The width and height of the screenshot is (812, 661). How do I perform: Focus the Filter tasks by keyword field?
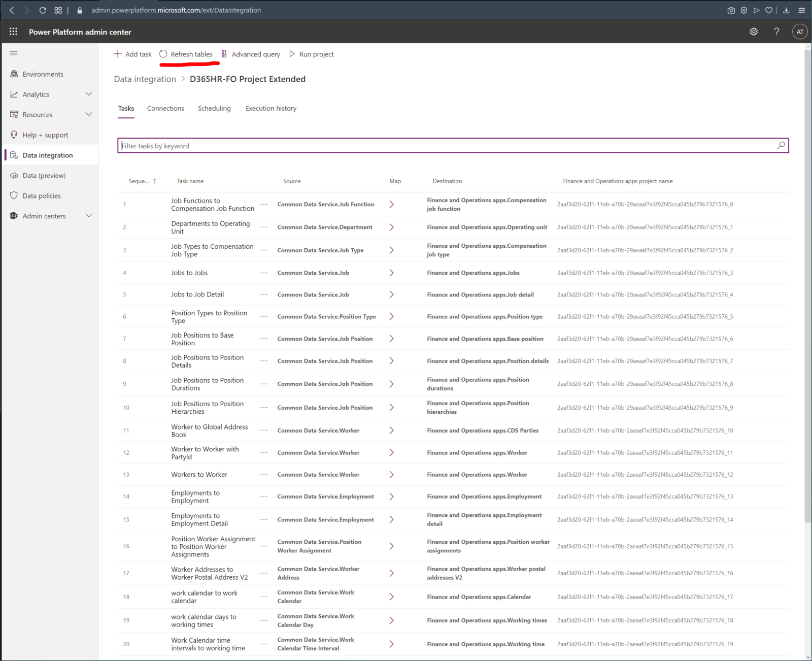[447, 146]
